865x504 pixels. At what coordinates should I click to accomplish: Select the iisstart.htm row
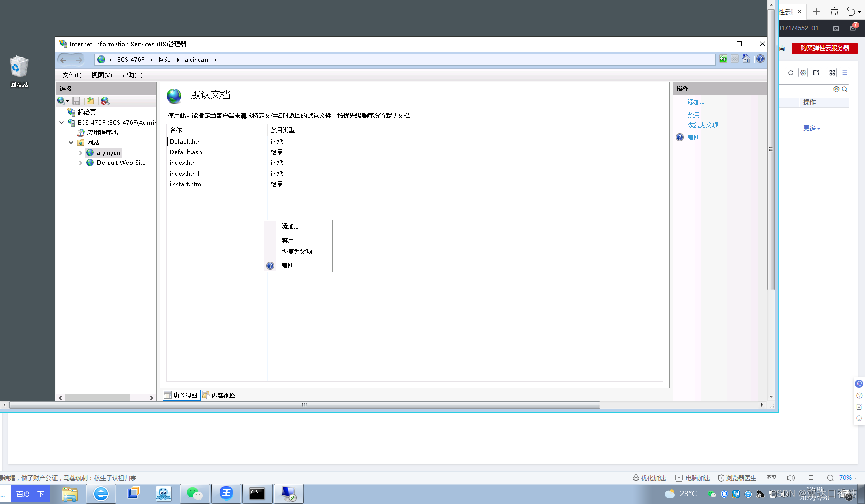(237, 184)
